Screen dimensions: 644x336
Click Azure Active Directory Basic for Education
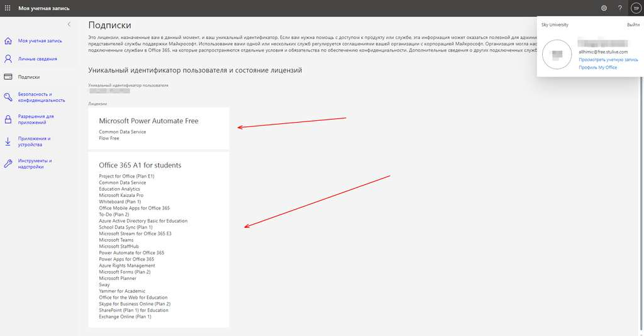(x=143, y=221)
